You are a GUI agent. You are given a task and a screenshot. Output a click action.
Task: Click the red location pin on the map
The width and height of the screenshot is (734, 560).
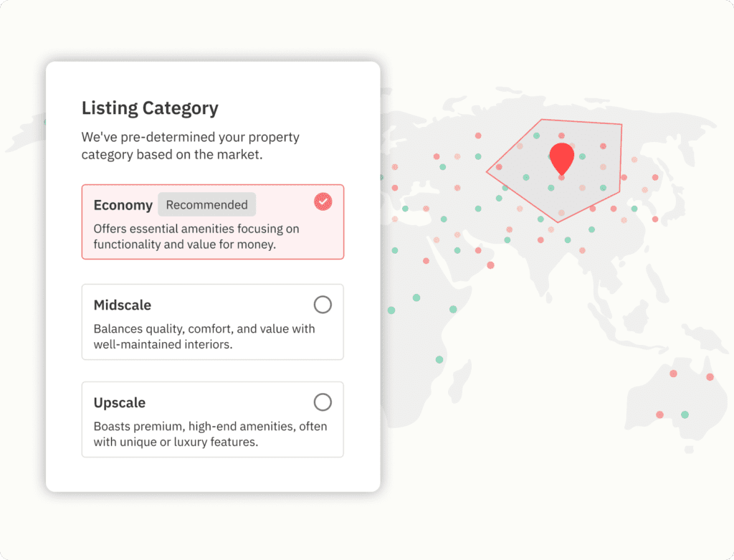point(561,158)
